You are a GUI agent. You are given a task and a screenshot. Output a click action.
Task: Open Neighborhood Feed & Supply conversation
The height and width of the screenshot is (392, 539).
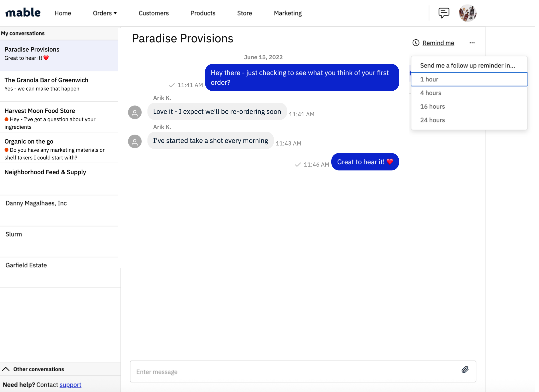coord(59,179)
